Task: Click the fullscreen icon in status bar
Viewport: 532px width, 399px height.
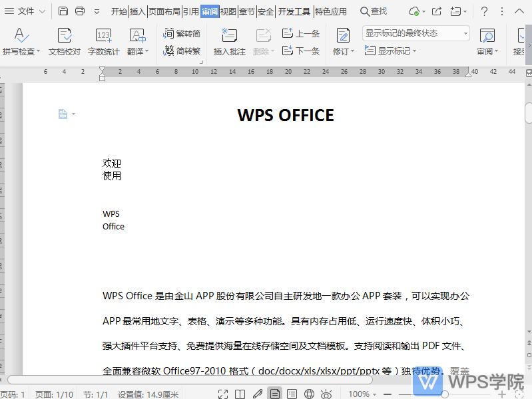Action: 223,394
